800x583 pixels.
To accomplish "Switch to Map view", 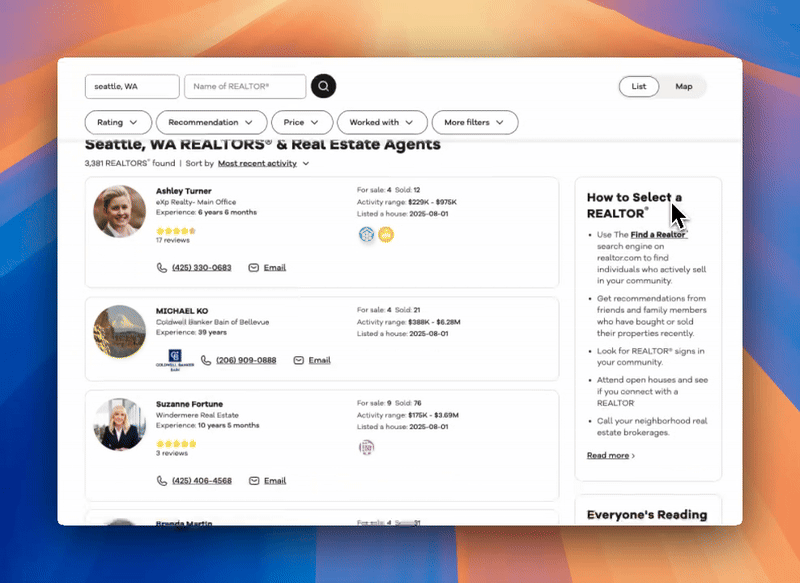I will pos(684,87).
